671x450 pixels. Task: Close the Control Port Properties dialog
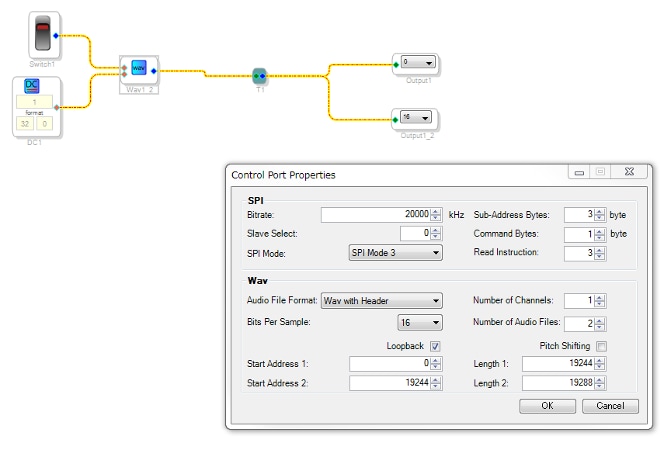pos(629,172)
